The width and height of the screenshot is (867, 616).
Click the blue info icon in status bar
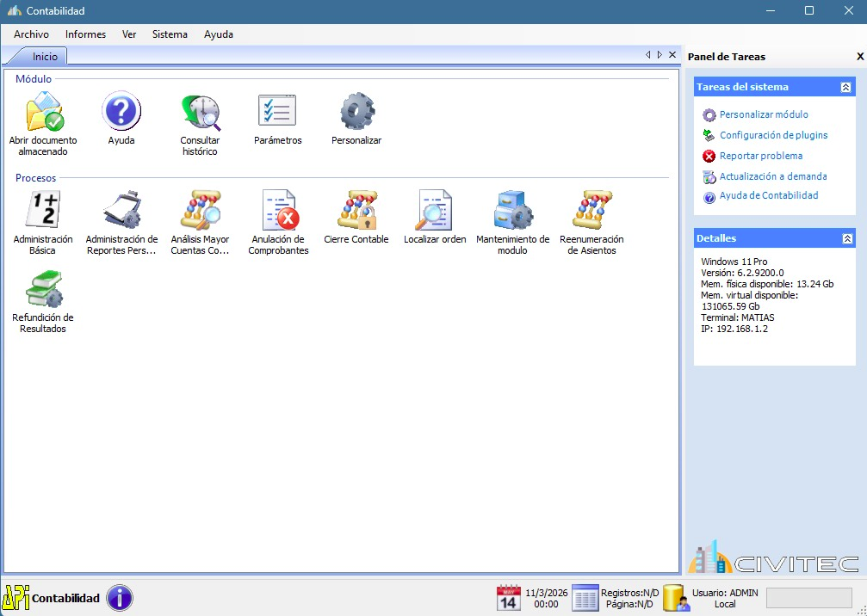tap(120, 598)
